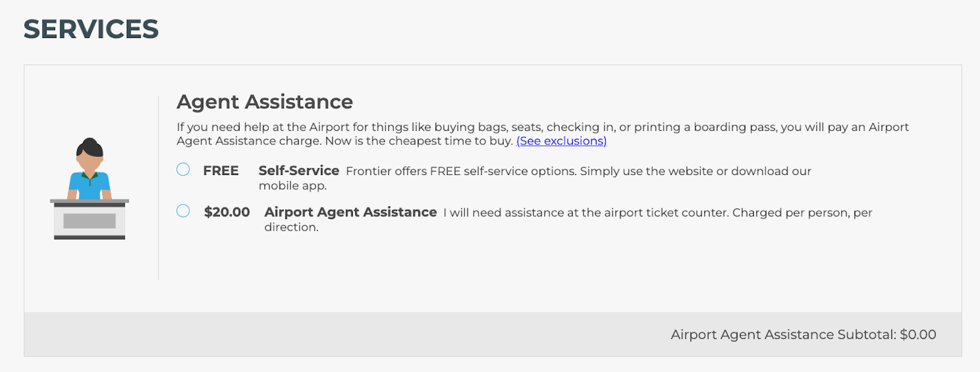Click the Agent Assistance section heading
The width and height of the screenshot is (980, 372).
coord(265,102)
